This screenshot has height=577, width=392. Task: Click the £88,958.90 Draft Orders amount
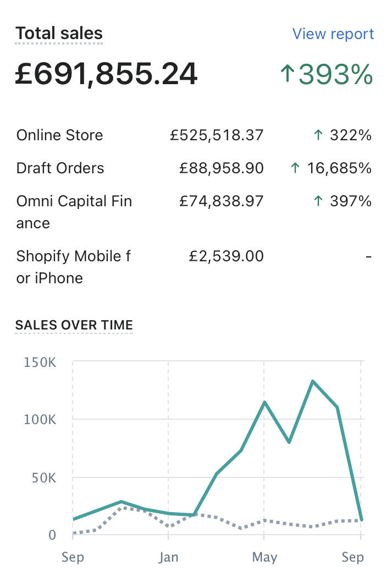(222, 168)
